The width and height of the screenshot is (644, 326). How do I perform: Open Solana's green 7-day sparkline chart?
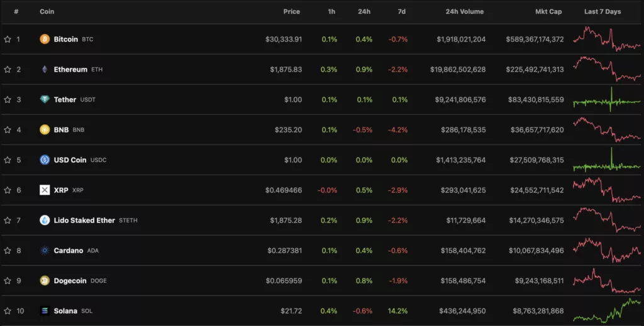tap(607, 310)
